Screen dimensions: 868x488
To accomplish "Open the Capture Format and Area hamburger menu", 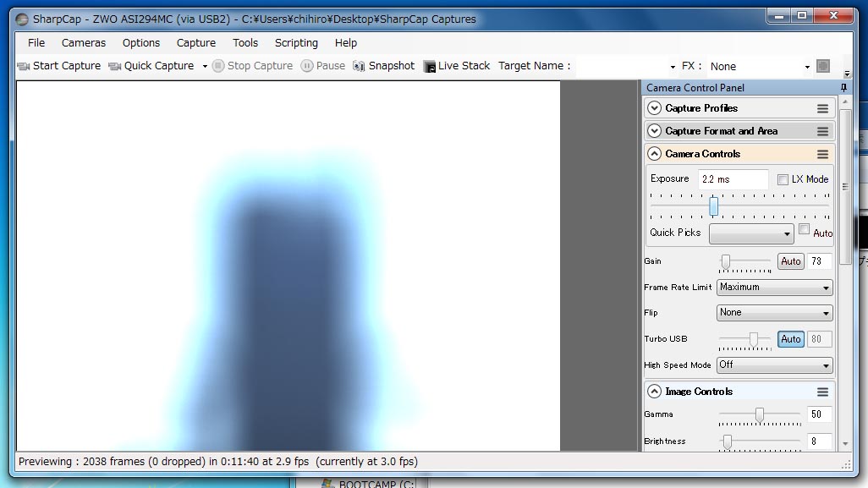I will [x=822, y=131].
